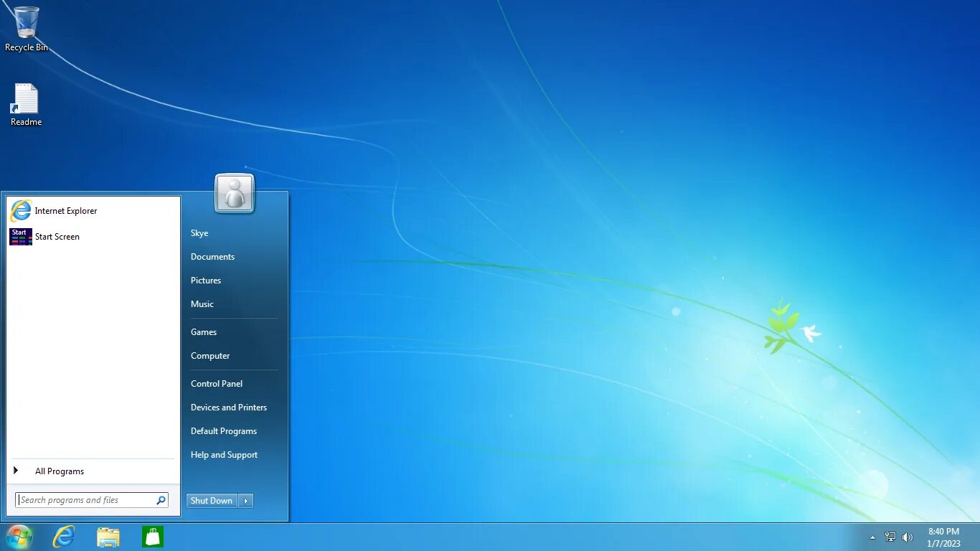Screen dimensions: 980x551
Task: Open Pictures from the Start menu
Action: coord(206,281)
